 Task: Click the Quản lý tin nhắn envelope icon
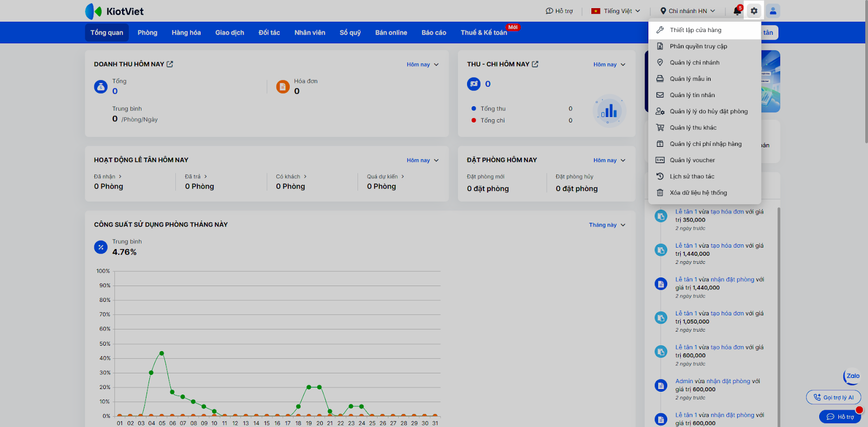[660, 95]
